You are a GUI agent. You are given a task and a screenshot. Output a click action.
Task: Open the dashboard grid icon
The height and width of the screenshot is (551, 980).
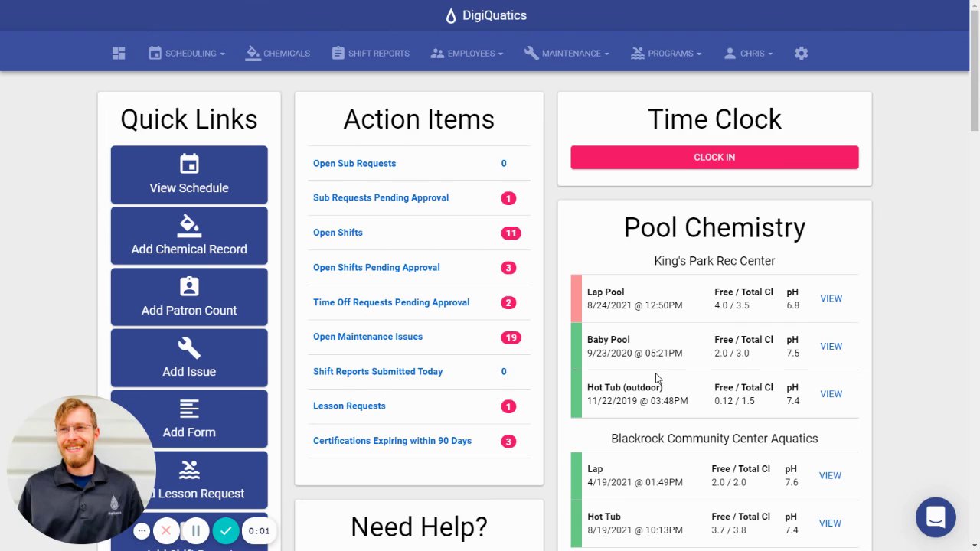pos(119,53)
